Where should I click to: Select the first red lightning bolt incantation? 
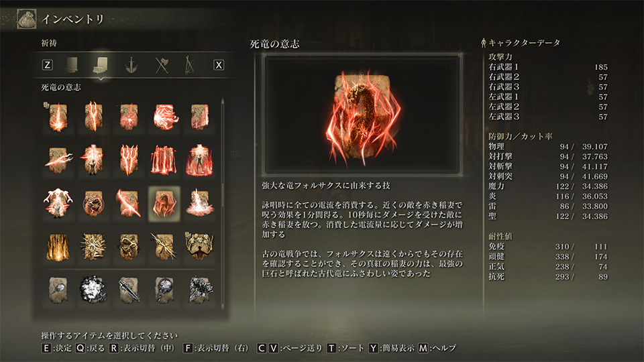coord(58,117)
